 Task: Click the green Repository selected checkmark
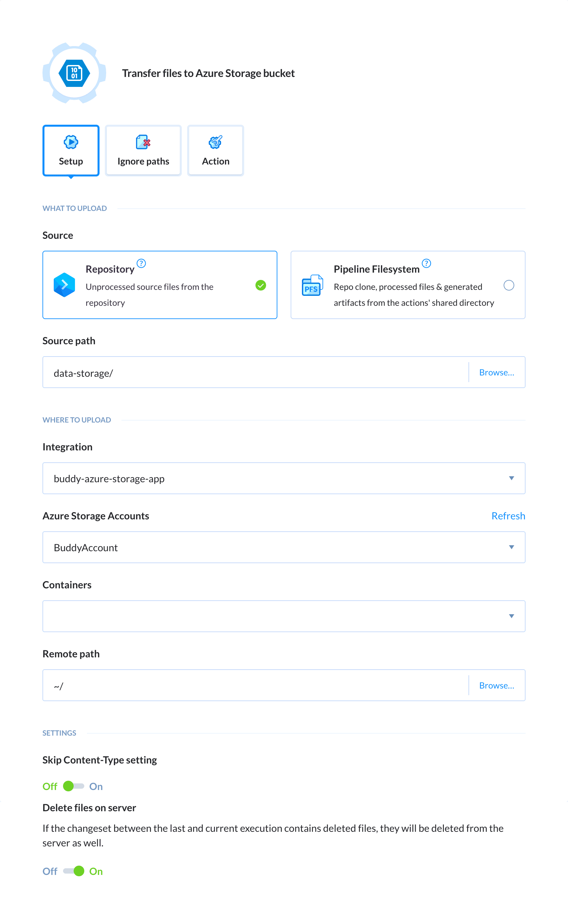(261, 286)
